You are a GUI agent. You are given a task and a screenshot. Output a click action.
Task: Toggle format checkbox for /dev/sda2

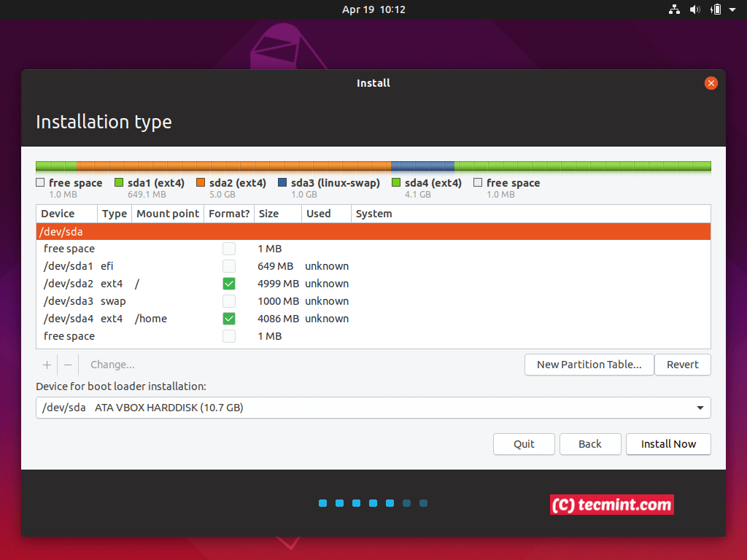tap(229, 284)
